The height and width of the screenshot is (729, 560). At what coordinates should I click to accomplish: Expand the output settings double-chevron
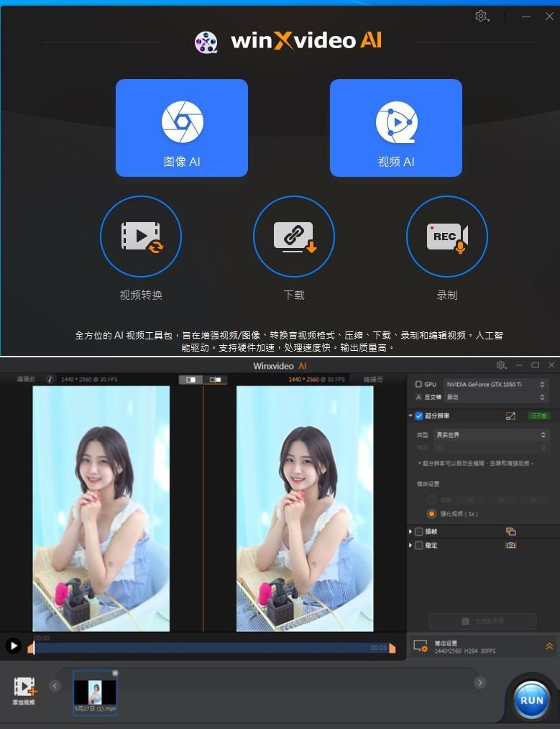pos(549,646)
